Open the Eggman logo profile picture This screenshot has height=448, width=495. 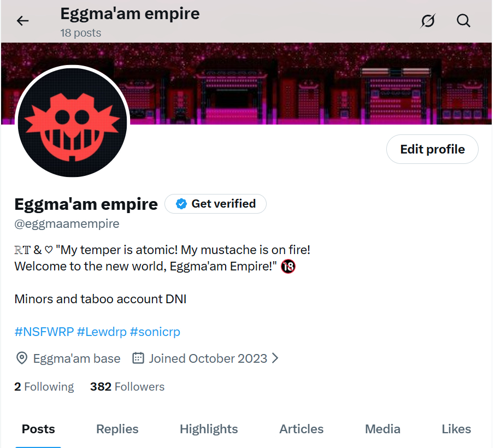(72, 122)
